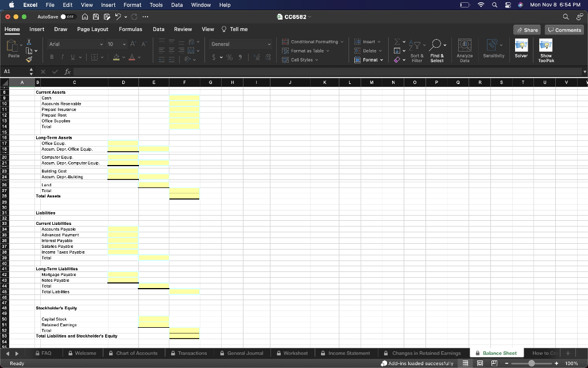The height and width of the screenshot is (368, 588).
Task: Toggle Underline formatting
Action: 72,57
